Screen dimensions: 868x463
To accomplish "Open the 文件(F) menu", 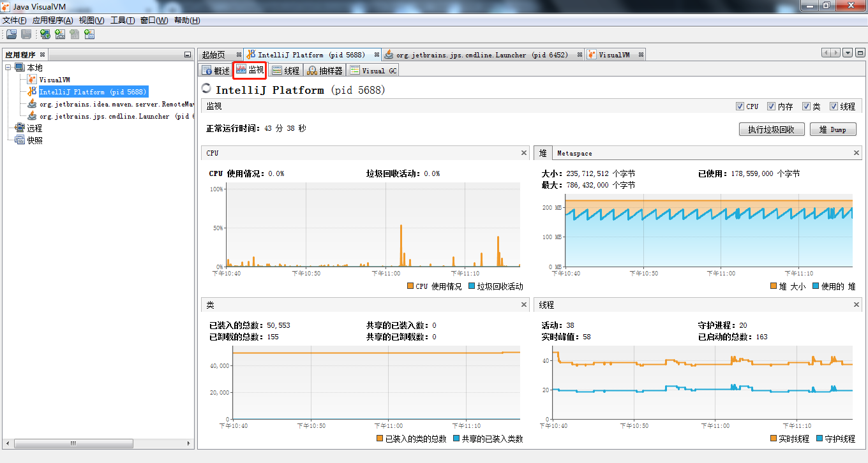I will tap(15, 20).
